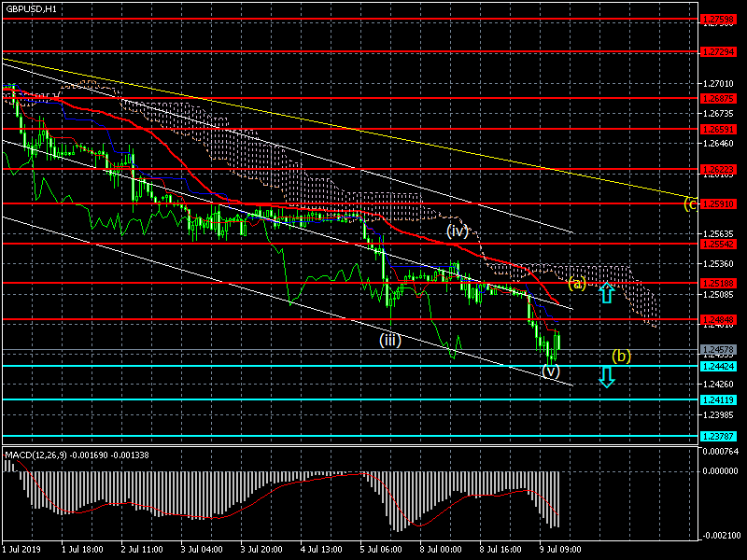The height and width of the screenshot is (560, 747).
Task: Click the 1.24260 axis price value
Action: [718, 385]
